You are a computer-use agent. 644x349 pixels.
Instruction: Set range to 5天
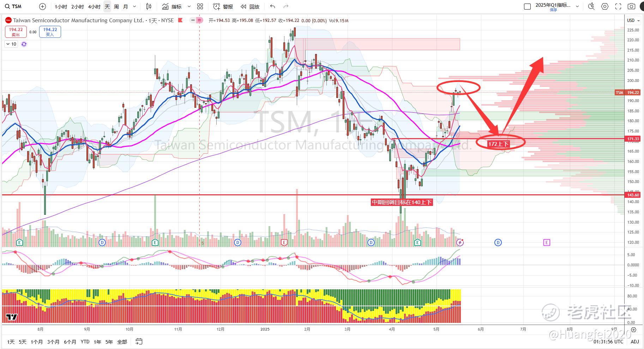point(23,342)
